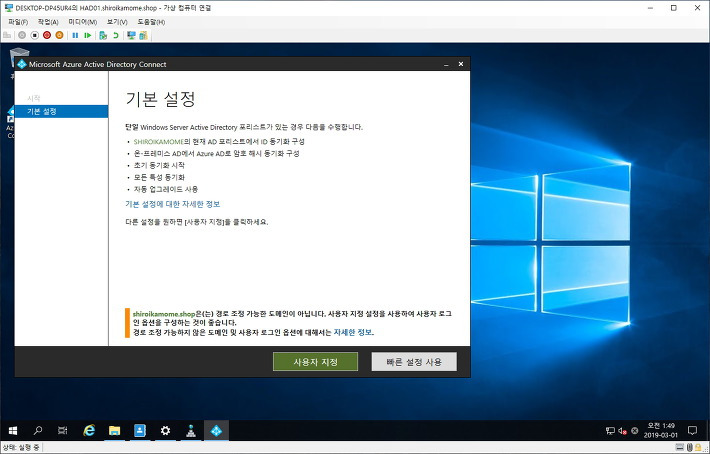Click the 사용자 지정 button
710x454 pixels.
pyautogui.click(x=315, y=362)
